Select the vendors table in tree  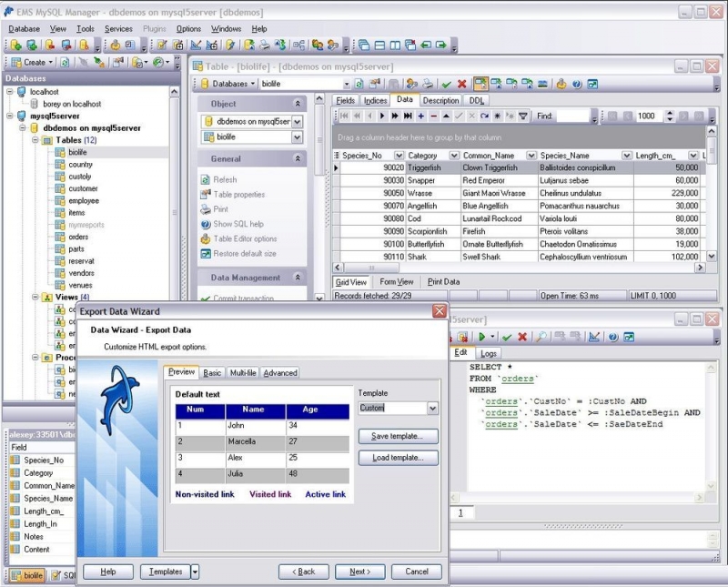tap(81, 273)
